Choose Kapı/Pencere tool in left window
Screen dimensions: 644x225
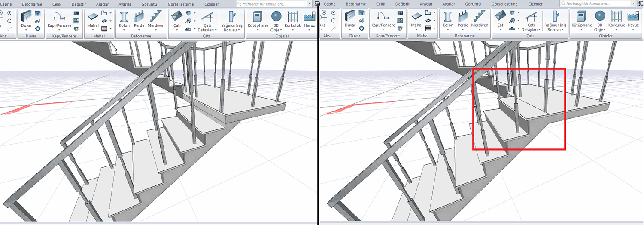pyautogui.click(x=59, y=20)
